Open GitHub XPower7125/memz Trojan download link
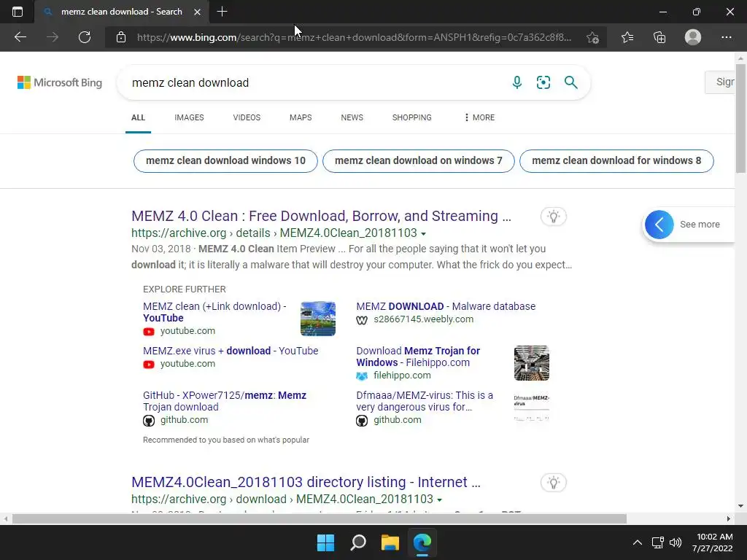Image resolution: width=747 pixels, height=560 pixels. (x=225, y=401)
